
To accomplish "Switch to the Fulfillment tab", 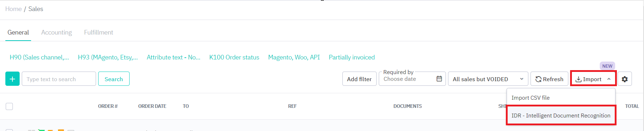I will [x=99, y=32].
